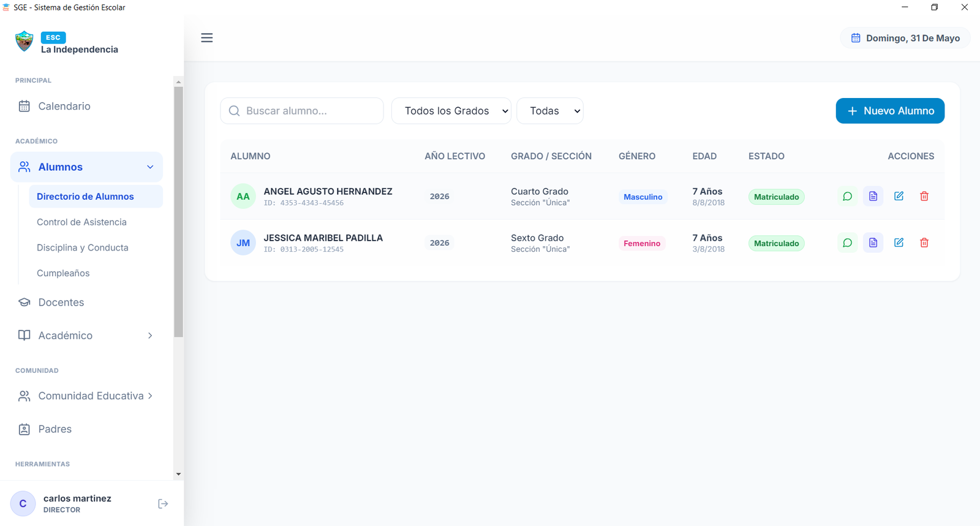The height and width of the screenshot is (526, 980).
Task: Click the Femenino gender badge
Action: tap(642, 244)
